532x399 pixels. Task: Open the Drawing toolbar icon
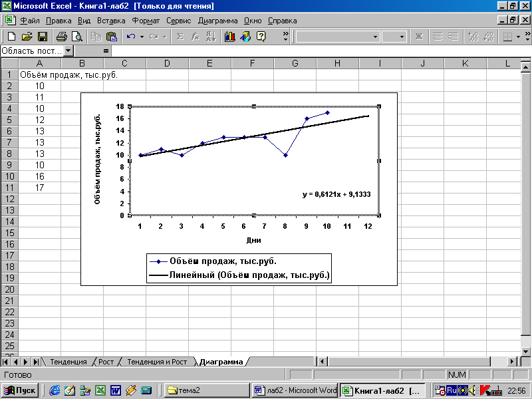pyautogui.click(x=245, y=37)
